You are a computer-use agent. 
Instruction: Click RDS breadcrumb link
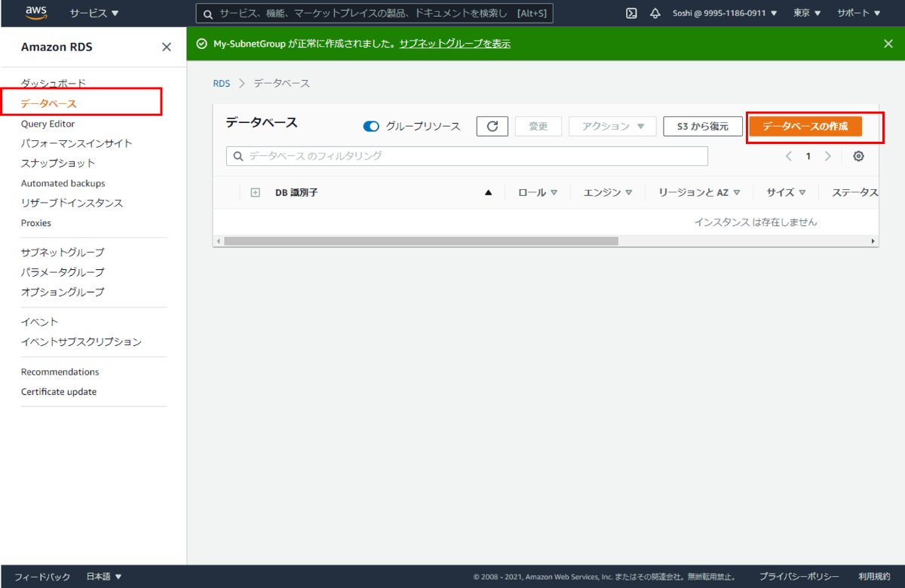tap(221, 84)
